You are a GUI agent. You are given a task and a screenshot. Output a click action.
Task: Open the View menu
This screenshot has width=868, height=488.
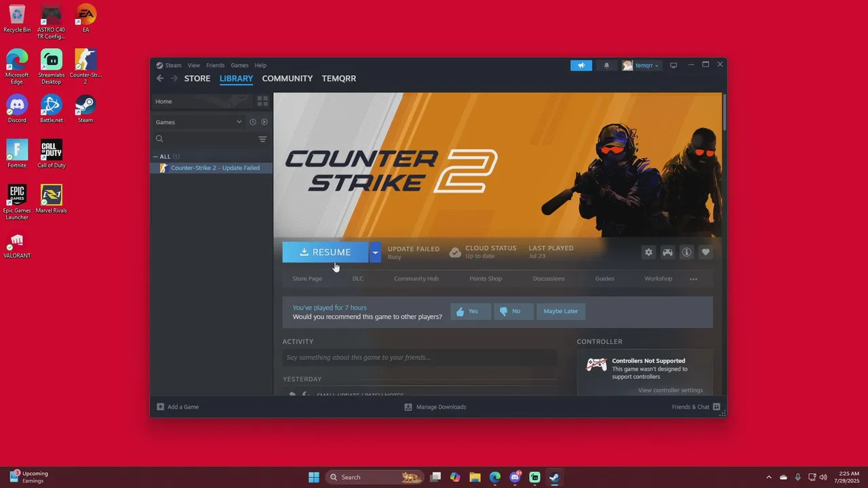click(194, 66)
